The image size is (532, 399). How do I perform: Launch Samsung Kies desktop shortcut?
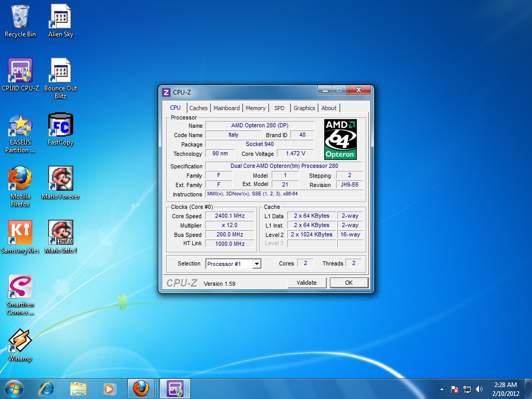click(20, 234)
